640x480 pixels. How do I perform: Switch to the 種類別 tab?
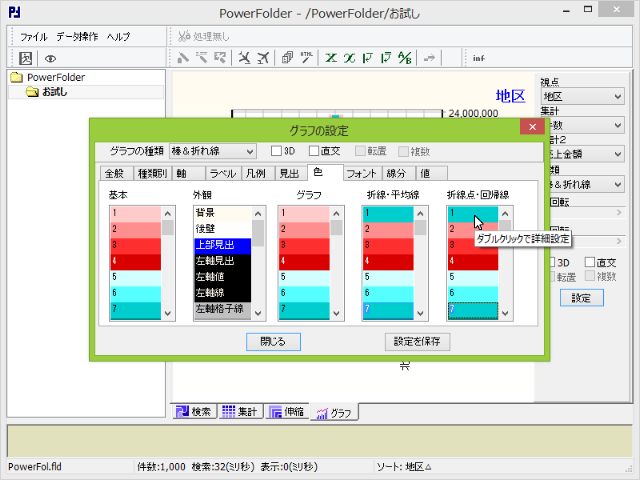[x=153, y=173]
